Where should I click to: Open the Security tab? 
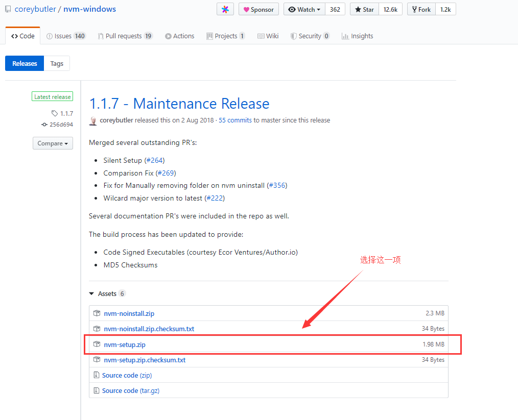(310, 36)
